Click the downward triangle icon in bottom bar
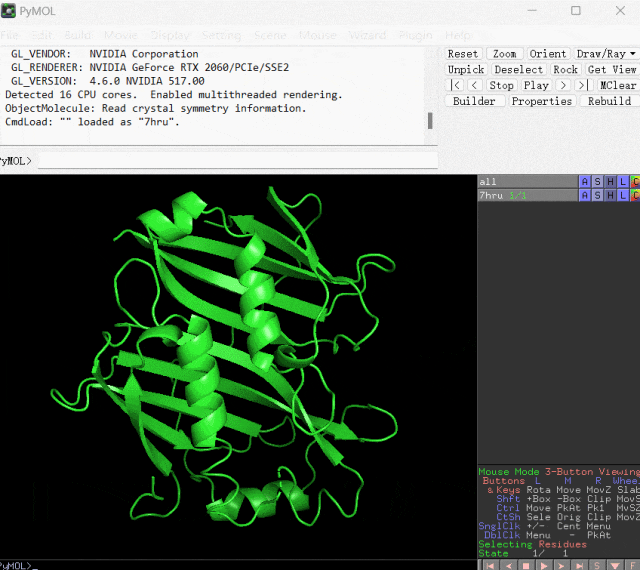 (615, 566)
